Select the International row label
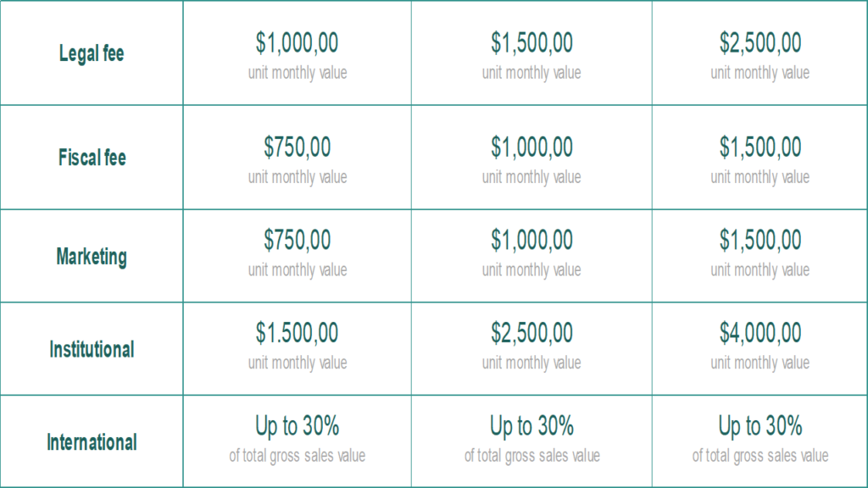 (92, 442)
